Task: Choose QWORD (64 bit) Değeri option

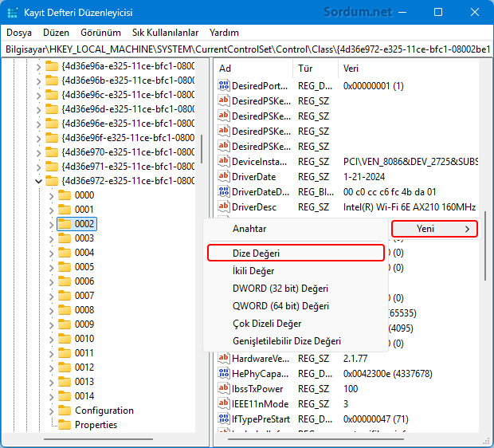Action: point(296,306)
